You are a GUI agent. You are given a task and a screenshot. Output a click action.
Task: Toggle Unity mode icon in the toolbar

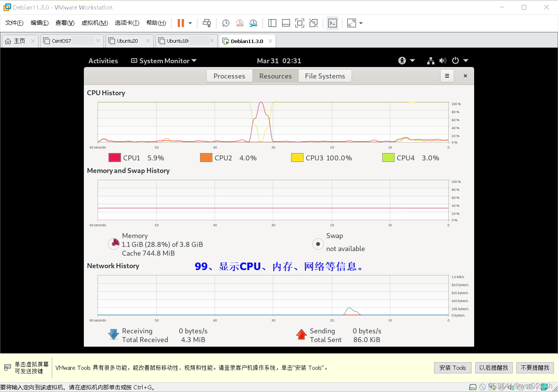tap(314, 23)
